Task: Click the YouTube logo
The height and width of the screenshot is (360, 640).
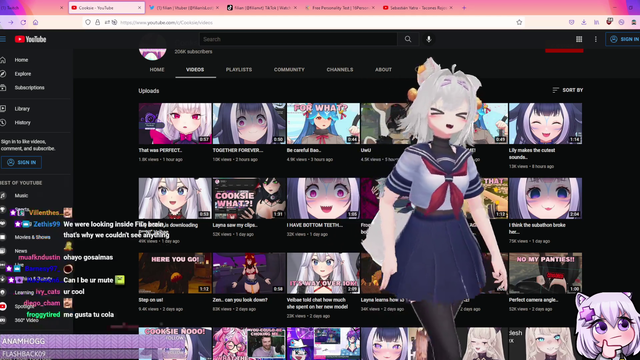Action: click(x=31, y=39)
